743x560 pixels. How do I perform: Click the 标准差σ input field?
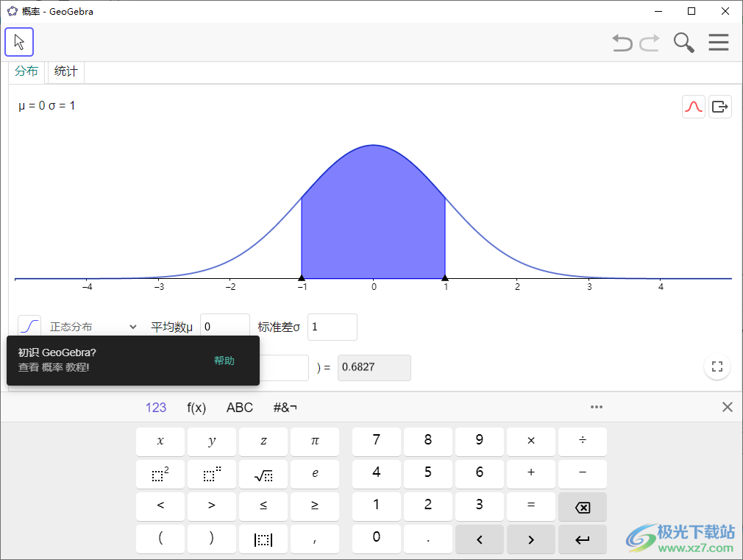(x=333, y=327)
